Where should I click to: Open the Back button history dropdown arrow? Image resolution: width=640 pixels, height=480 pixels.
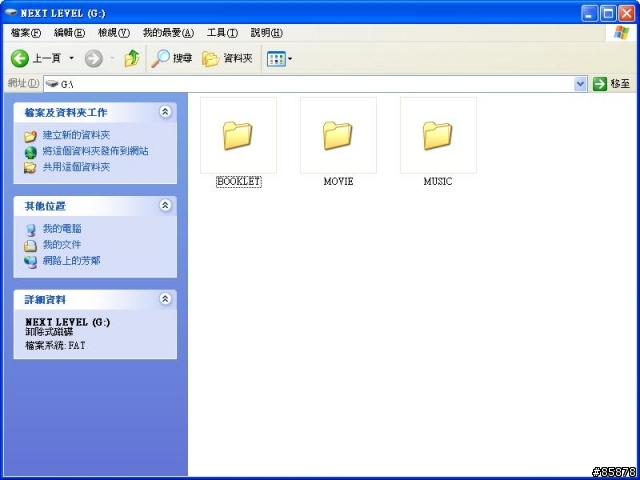point(71,59)
